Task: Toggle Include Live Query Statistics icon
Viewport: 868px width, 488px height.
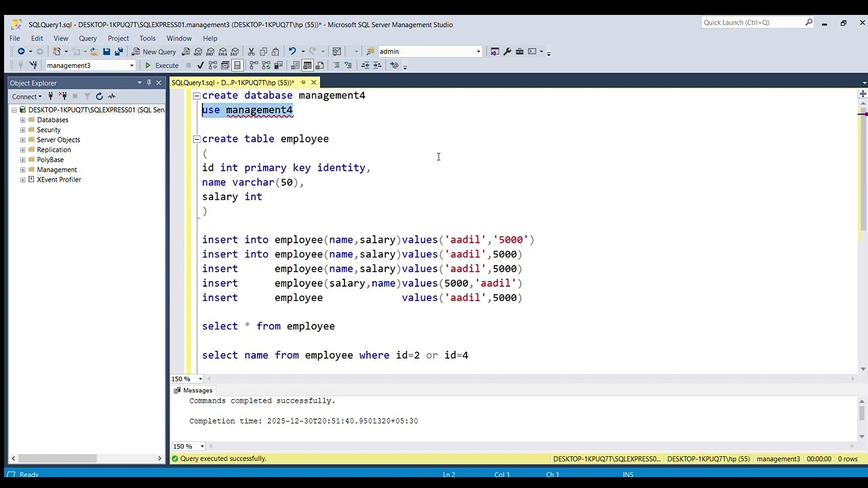Action: [266, 66]
